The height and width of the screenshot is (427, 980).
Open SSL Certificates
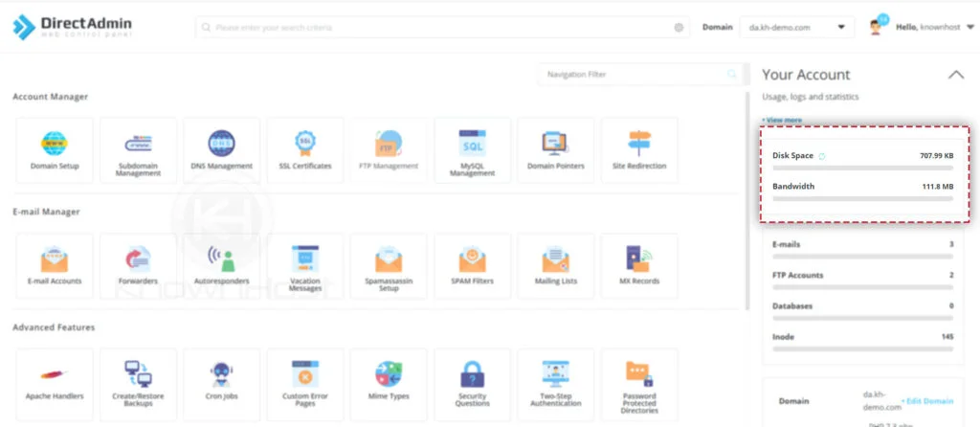coord(305,150)
